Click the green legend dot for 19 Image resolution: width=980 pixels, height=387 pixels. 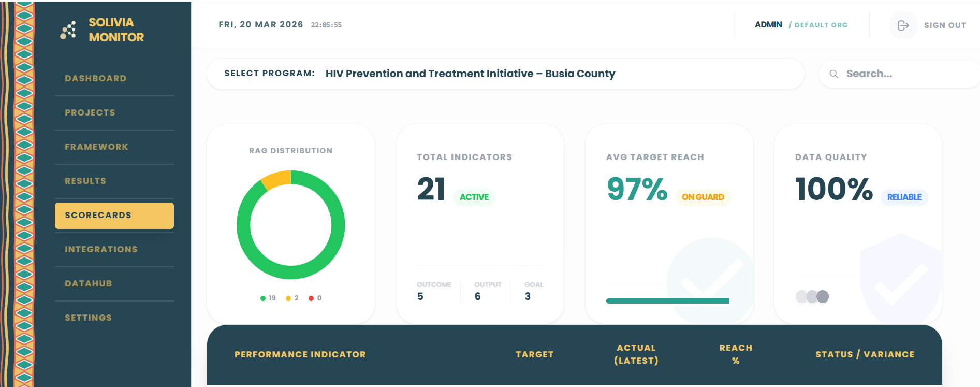point(263,298)
